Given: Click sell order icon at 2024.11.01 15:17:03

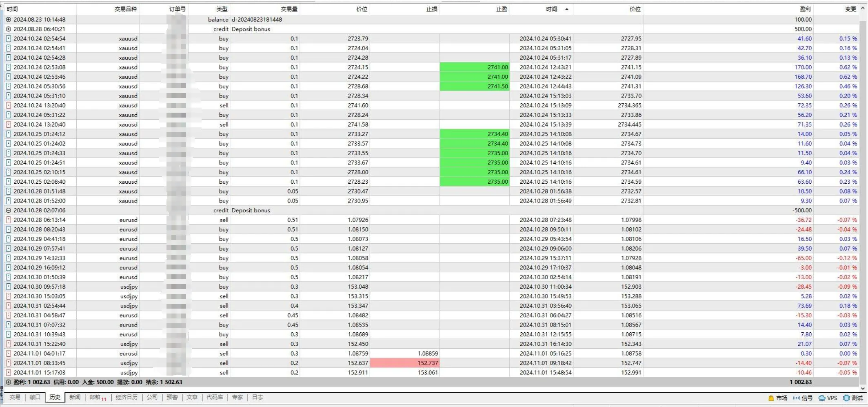Looking at the screenshot, I should point(8,372).
